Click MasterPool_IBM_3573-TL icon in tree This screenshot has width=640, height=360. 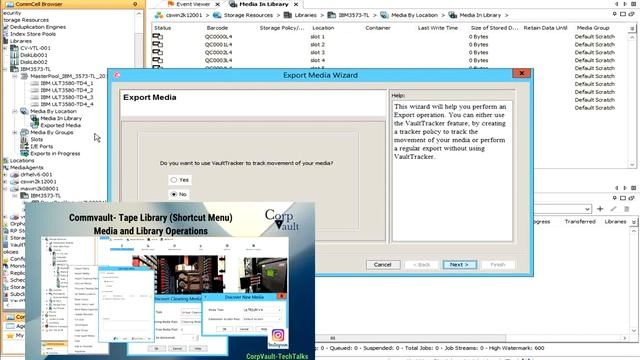24,76
